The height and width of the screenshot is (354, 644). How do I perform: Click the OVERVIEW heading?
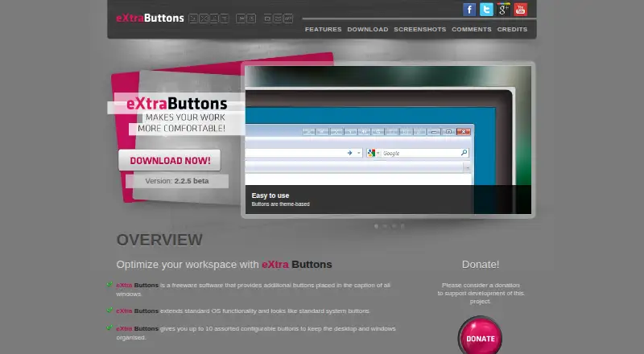pyautogui.click(x=159, y=240)
